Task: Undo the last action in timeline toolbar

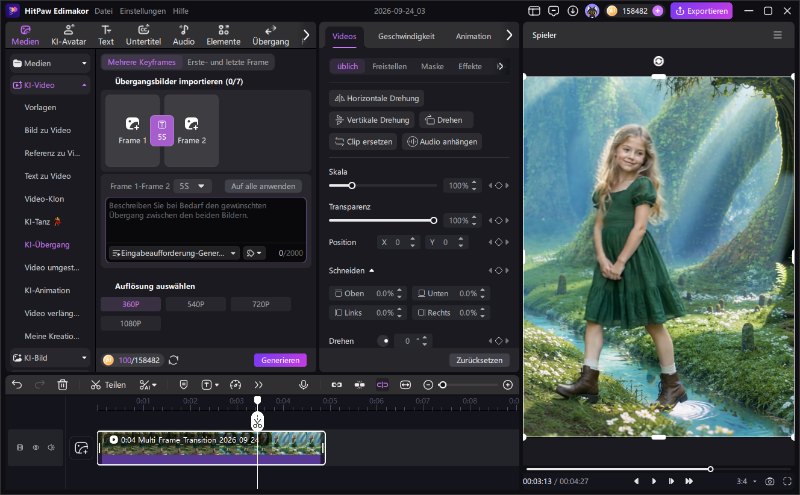Action: pos(17,385)
